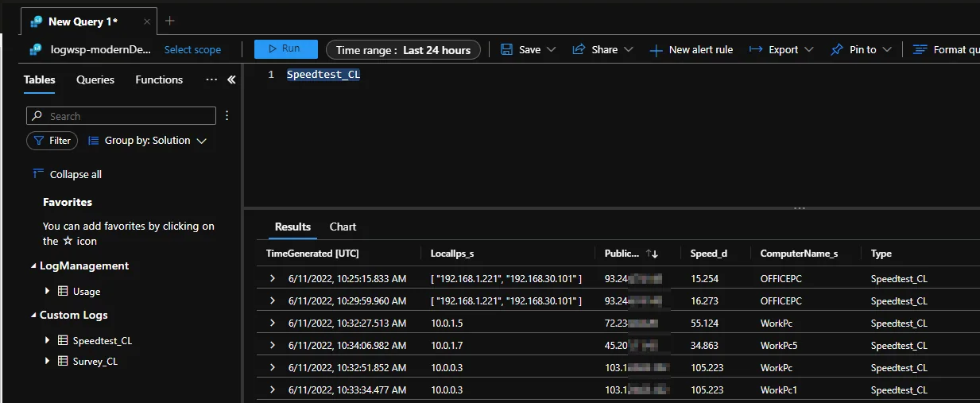The width and height of the screenshot is (980, 403).
Task: Open the Group by: Solution dropdown
Action: click(x=148, y=140)
